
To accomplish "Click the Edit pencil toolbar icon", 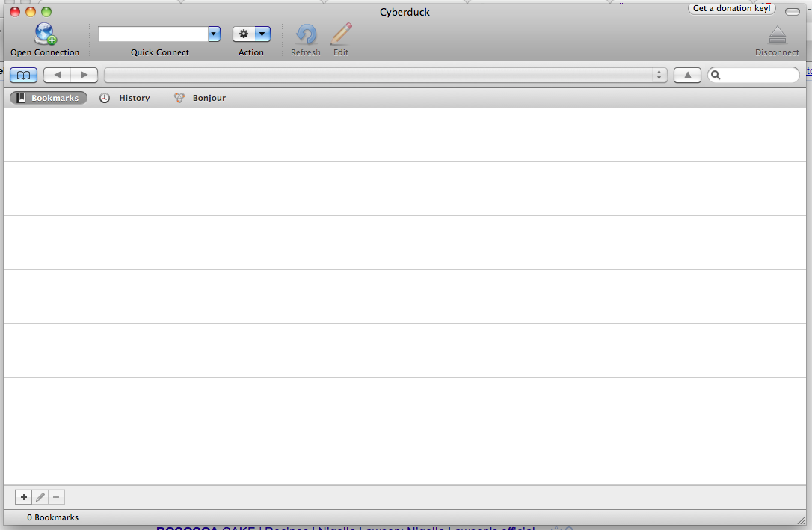I will coord(341,34).
